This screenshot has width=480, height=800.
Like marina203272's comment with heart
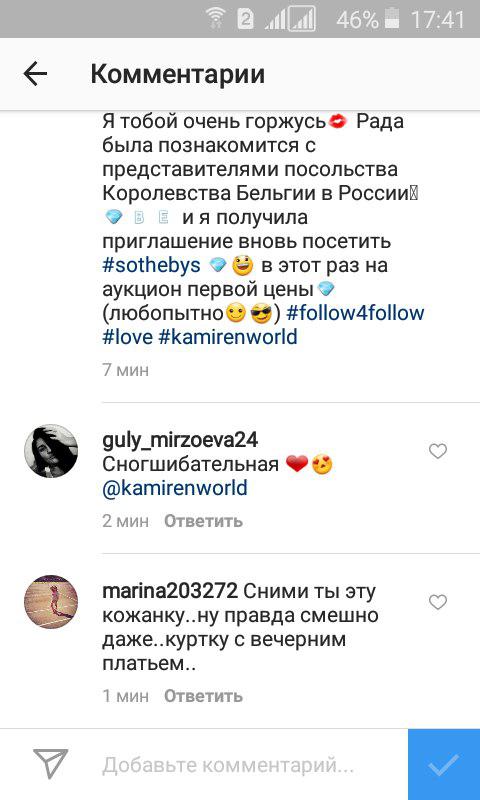pyautogui.click(x=438, y=602)
